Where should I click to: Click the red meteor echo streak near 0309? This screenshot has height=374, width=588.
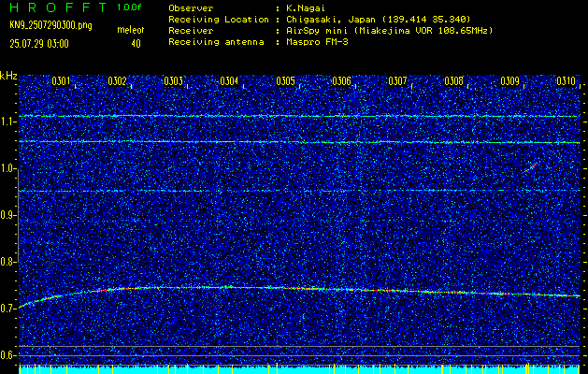pyautogui.click(x=531, y=167)
